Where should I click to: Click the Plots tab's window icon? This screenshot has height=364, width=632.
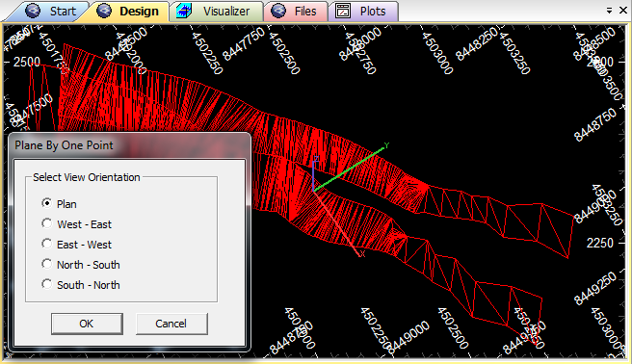(x=343, y=11)
